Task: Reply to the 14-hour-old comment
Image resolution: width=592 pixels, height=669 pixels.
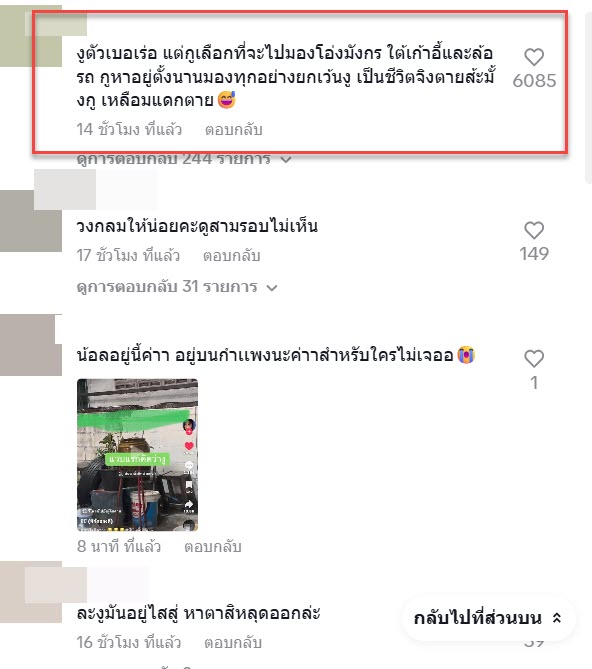Action: 233,130
